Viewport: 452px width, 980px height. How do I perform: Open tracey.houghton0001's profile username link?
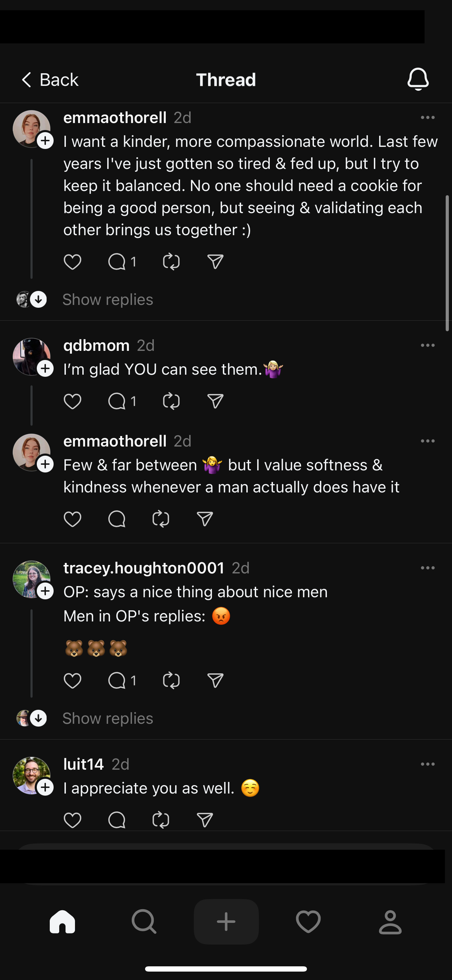144,568
